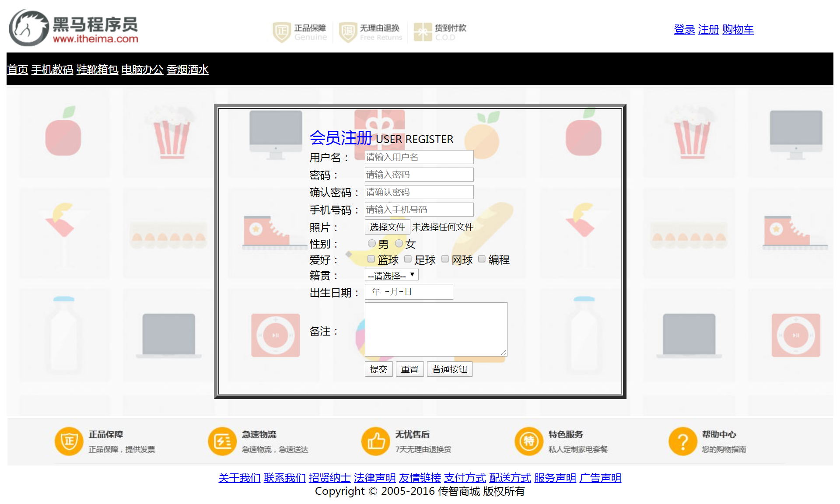The image size is (840, 504).
Task: Click the orange 无忧售后 thumbs-up icon
Action: [376, 441]
